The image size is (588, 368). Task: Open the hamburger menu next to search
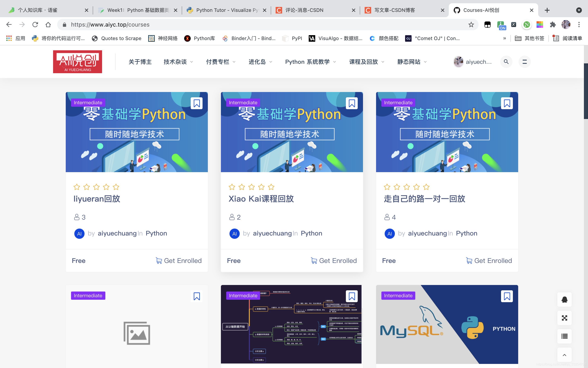(525, 62)
